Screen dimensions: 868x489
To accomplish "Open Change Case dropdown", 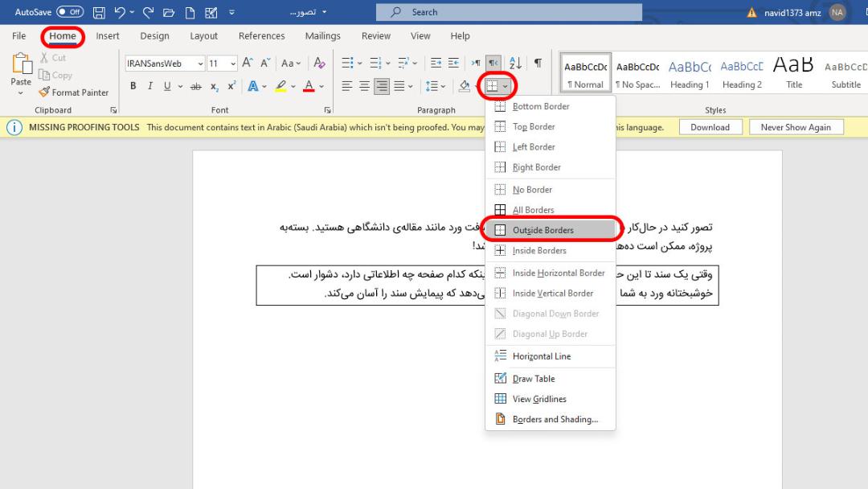I will 291,63.
